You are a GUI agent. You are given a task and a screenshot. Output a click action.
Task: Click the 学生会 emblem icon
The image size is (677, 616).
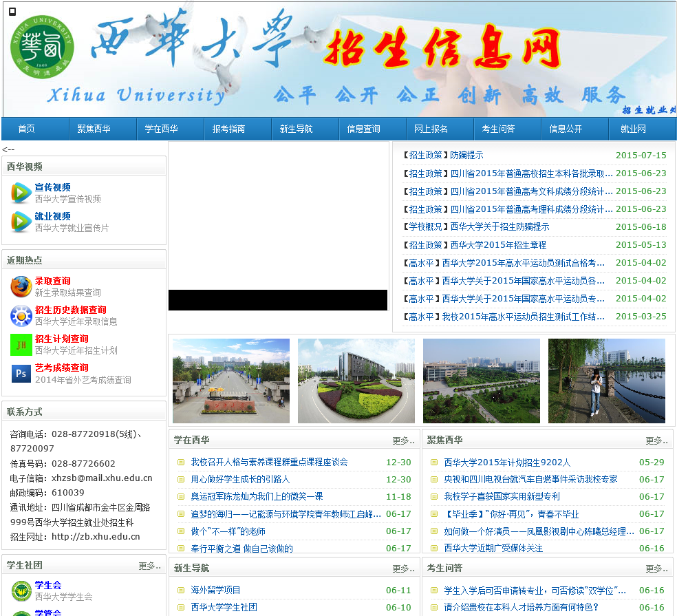point(21,591)
